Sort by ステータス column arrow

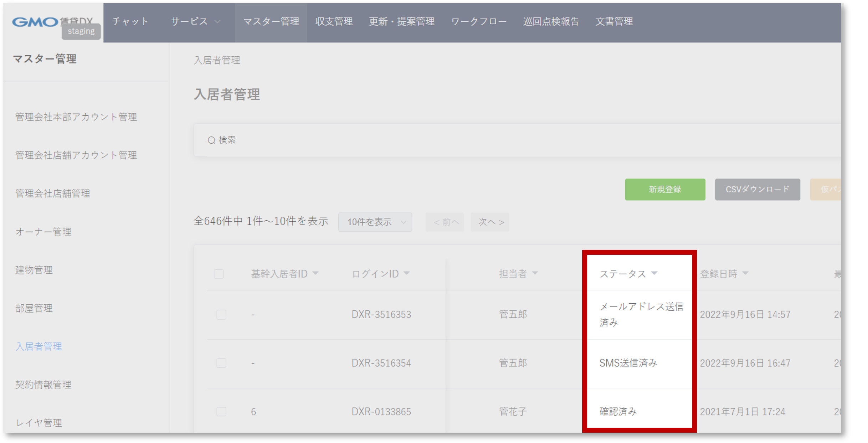coord(654,273)
